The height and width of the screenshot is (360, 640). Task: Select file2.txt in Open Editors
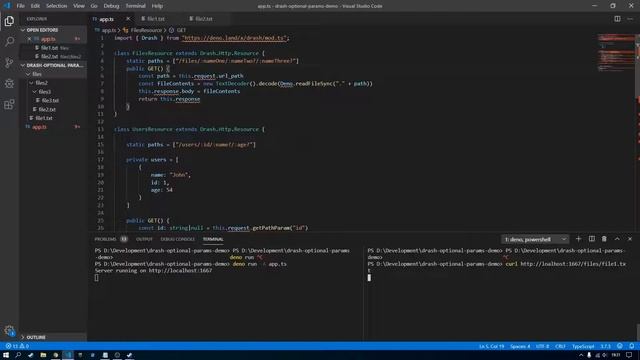pyautogui.click(x=49, y=56)
